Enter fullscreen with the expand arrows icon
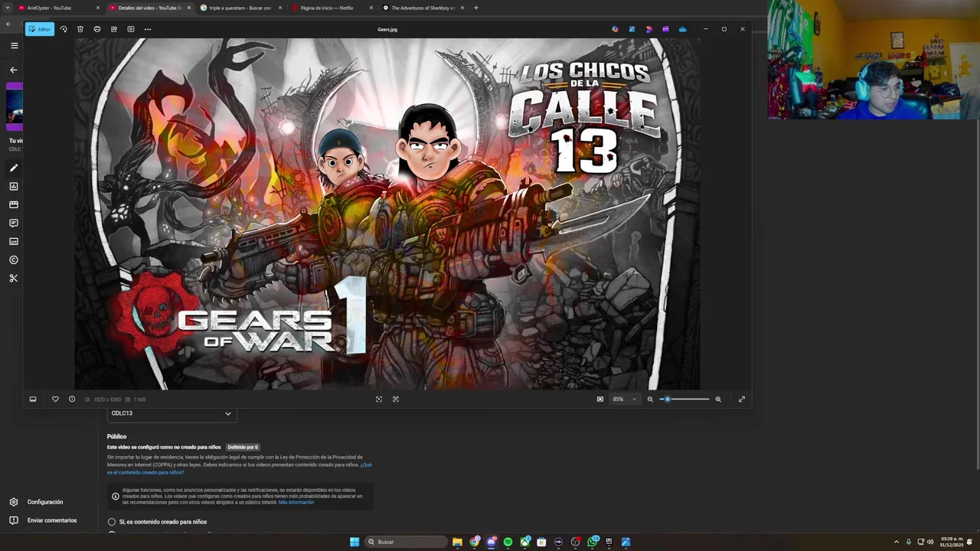The image size is (980, 551). click(741, 399)
